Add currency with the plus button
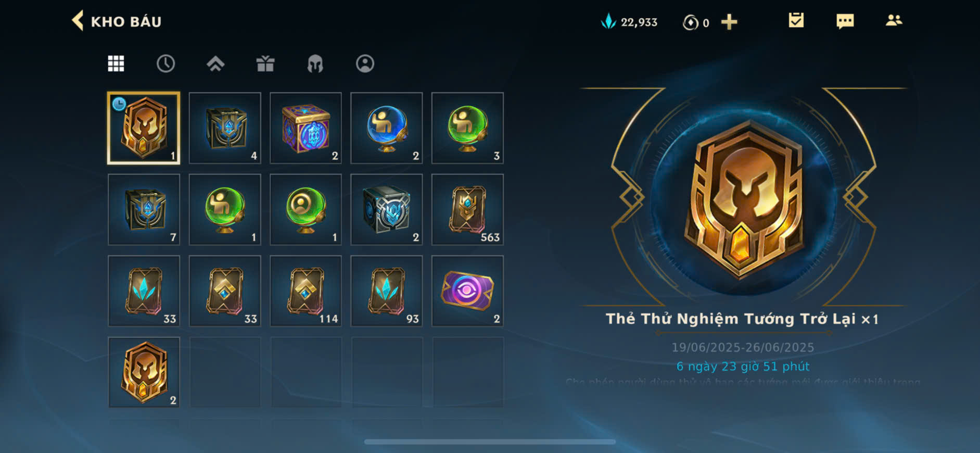Viewport: 980px width, 453px height. click(729, 22)
